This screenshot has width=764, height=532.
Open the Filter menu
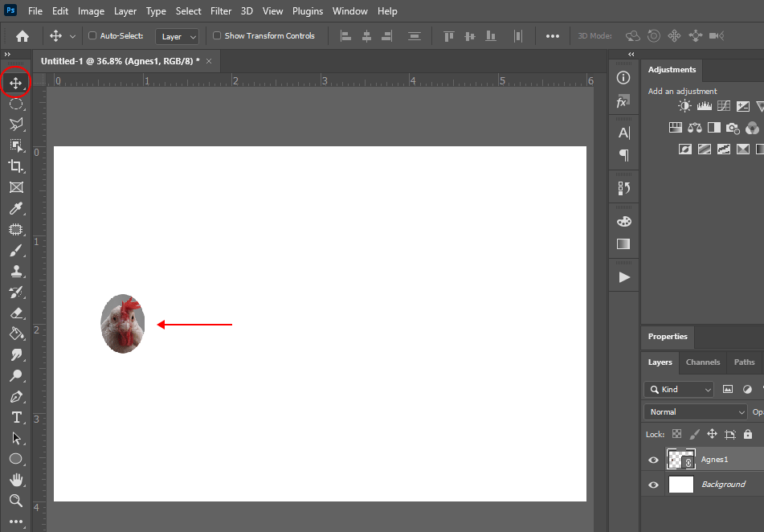click(x=220, y=10)
